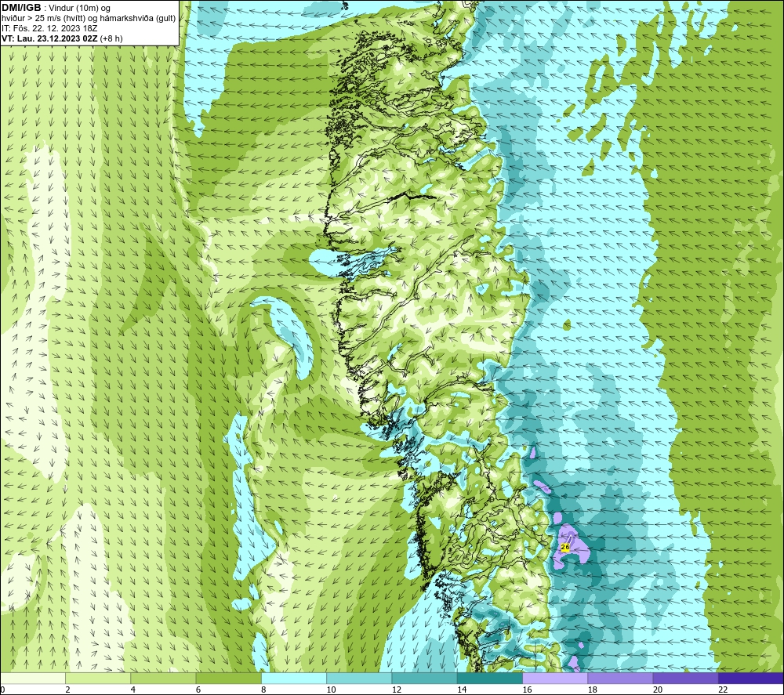
Task: Click the 'IT: Fös. 22. 12. 2023 18Z' line
Action: pos(49,28)
